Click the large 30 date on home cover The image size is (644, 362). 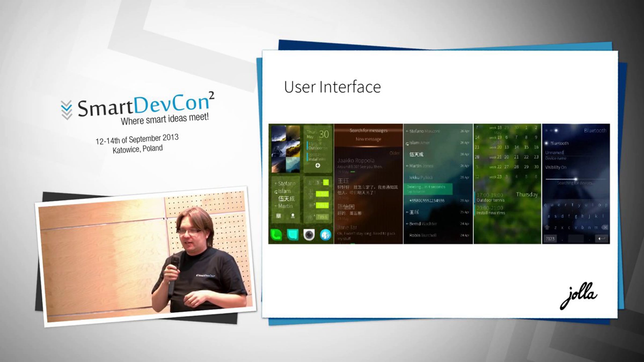[324, 134]
